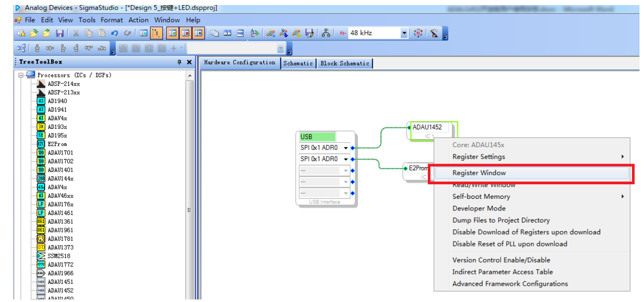Select ADAU1966 in the tree
The height and width of the screenshot is (302, 644).
[x=60, y=273]
